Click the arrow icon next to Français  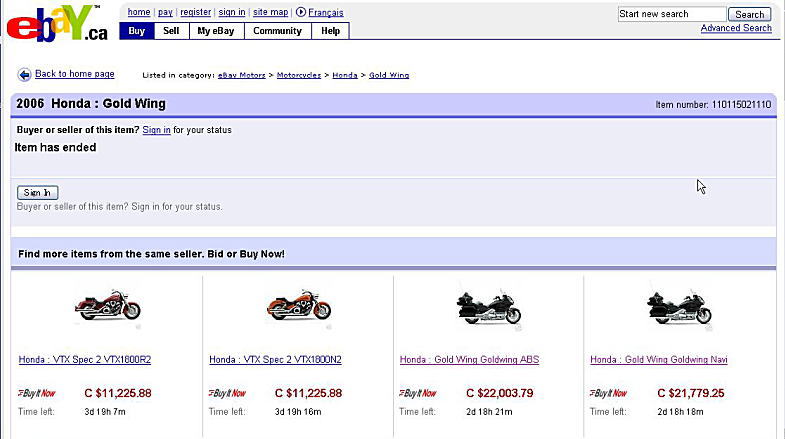click(x=300, y=13)
